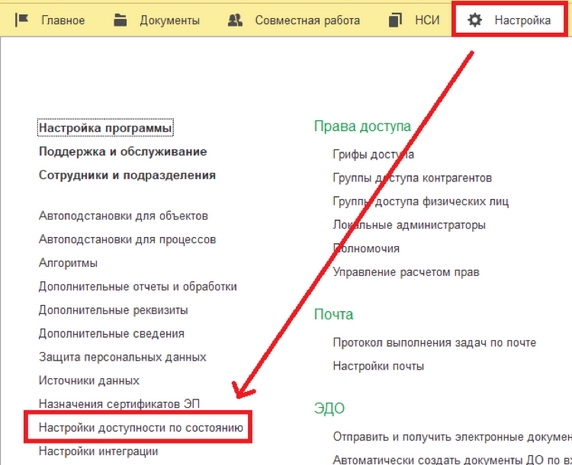Click the Почта group heading
Screen dimensions: 572x465
click(334, 314)
